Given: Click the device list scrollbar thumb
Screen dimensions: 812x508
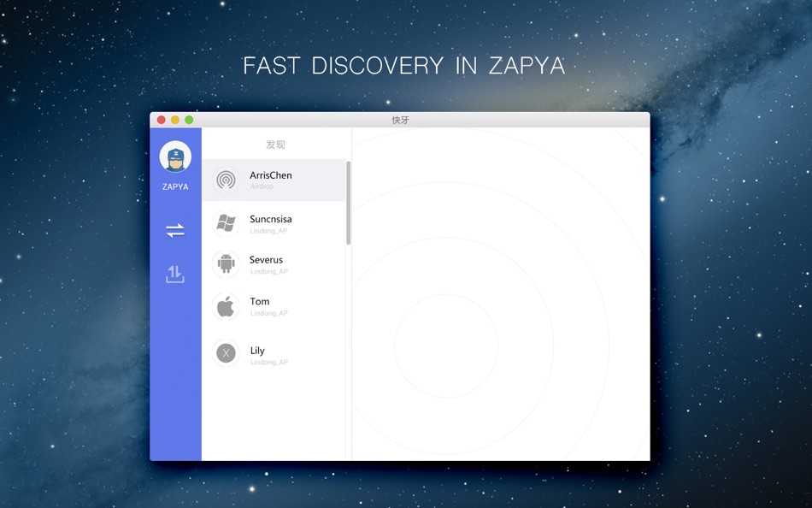Looking at the screenshot, I should point(349,203).
